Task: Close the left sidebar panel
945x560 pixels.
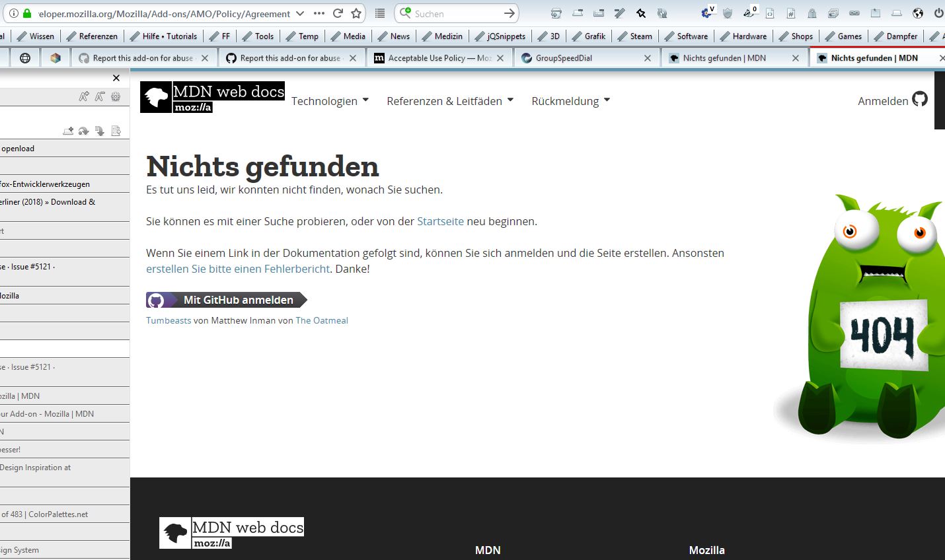Action: 116,78
